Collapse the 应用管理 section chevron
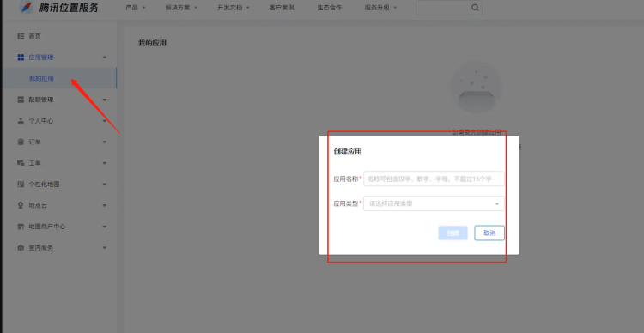 (104, 58)
